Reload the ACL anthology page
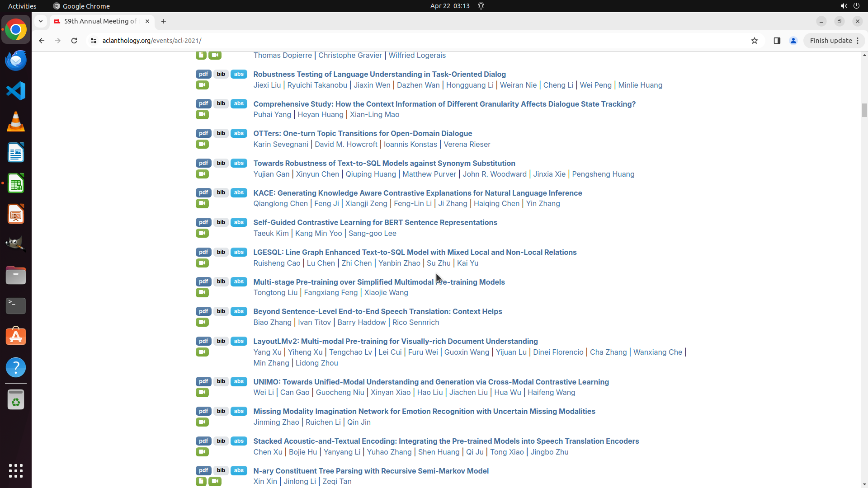Image resolution: width=868 pixels, height=488 pixels. (74, 41)
